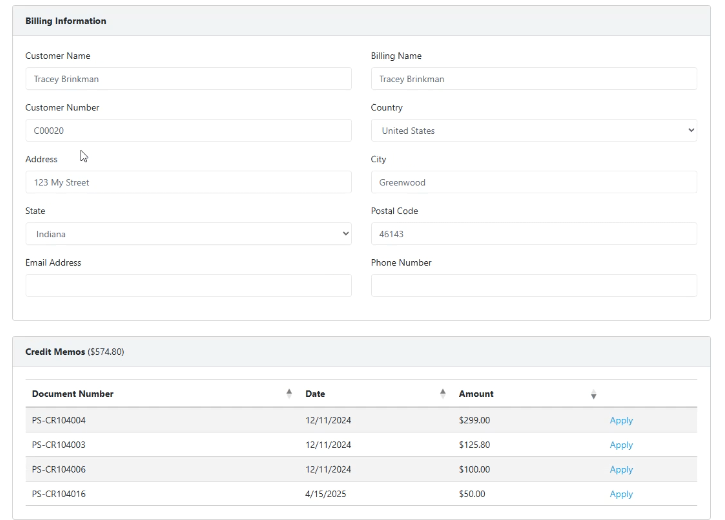Apply credit memo PS-CR104016
Screen dimensions: 725x520
[x=621, y=494]
